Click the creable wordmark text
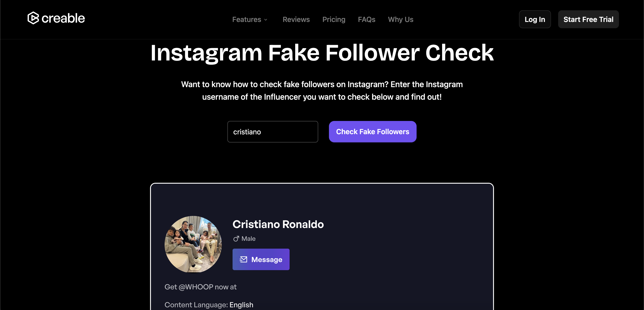 tap(63, 18)
